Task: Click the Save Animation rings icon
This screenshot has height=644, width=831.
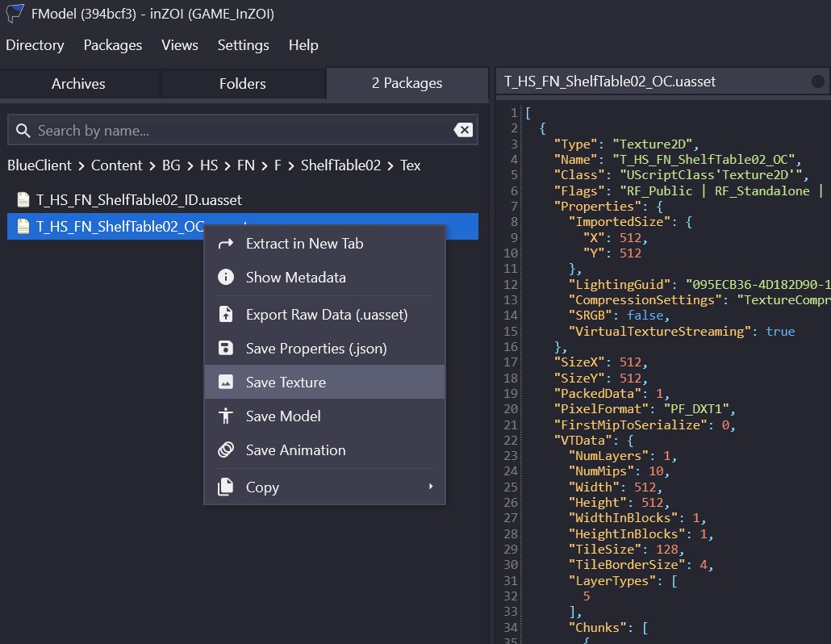Action: pos(226,450)
